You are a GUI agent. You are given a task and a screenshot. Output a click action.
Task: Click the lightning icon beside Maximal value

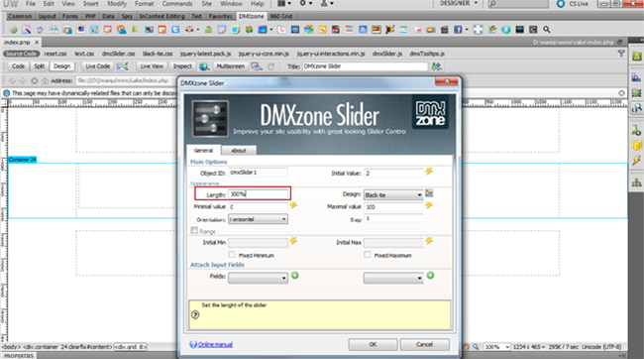(x=429, y=205)
